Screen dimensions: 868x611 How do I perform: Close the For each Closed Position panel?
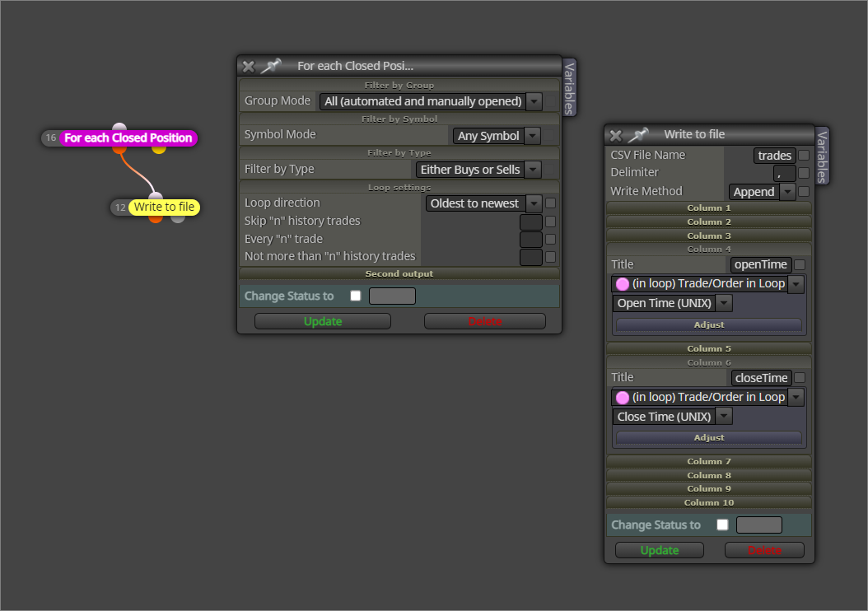pos(249,67)
